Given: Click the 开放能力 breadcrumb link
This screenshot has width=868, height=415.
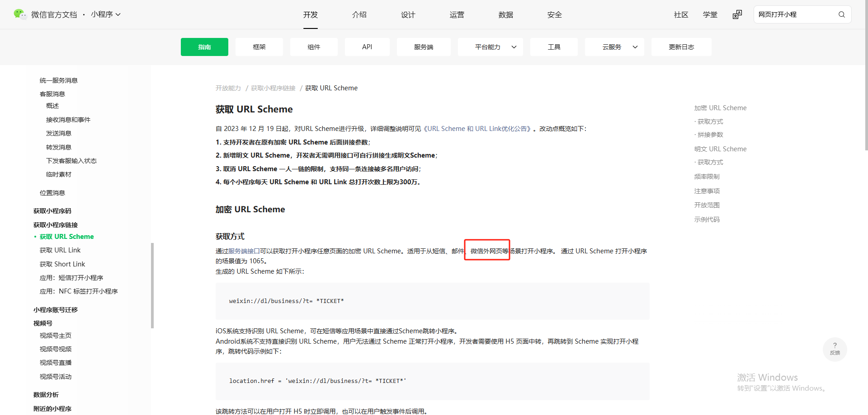Looking at the screenshot, I should point(228,88).
